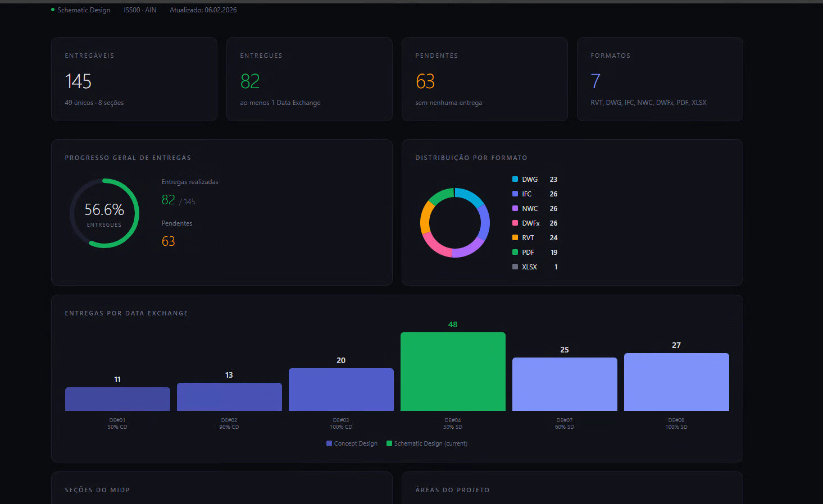Click the RVT legend marker
823x504 pixels.
point(514,237)
